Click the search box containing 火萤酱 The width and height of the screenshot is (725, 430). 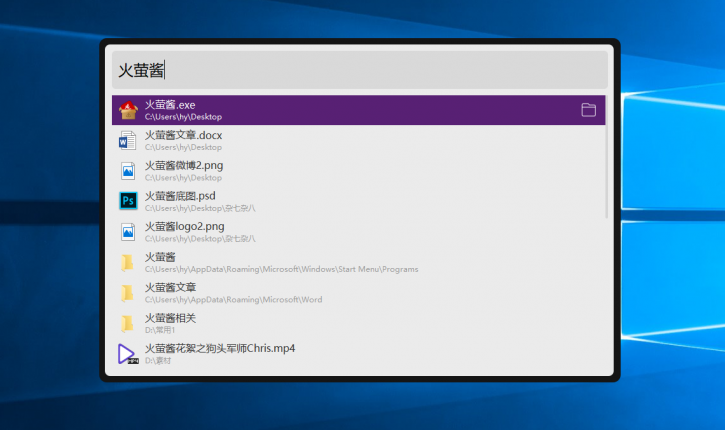click(359, 70)
